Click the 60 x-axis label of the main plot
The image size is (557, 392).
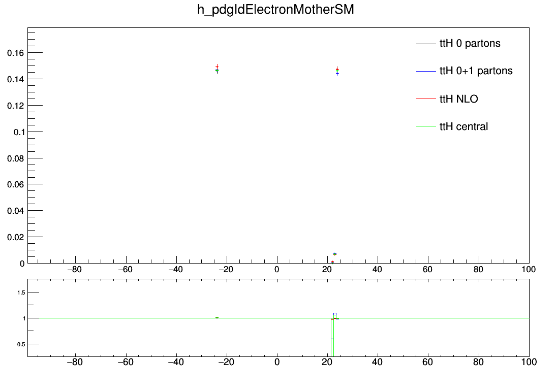point(428,270)
